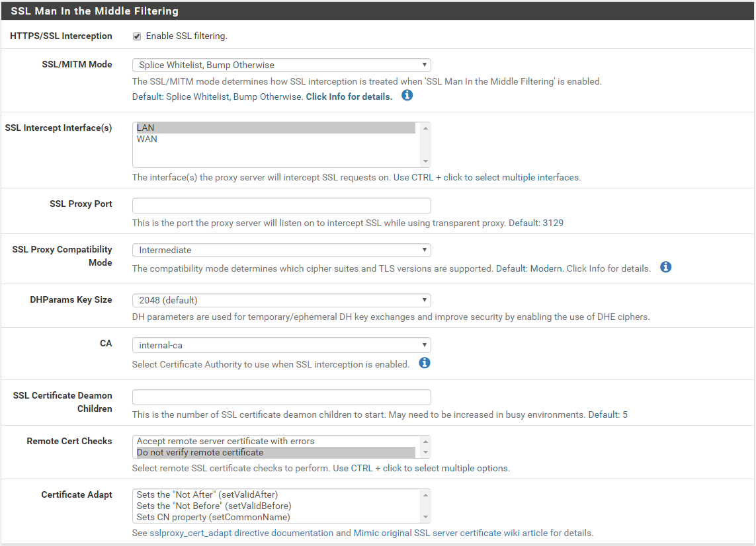Image resolution: width=756 pixels, height=546 pixels.
Task: Select Do not verify remote certificate option
Action: (275, 452)
